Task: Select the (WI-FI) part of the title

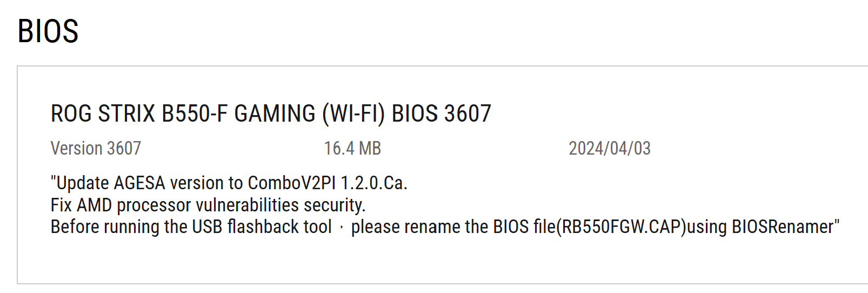Action: (353, 114)
